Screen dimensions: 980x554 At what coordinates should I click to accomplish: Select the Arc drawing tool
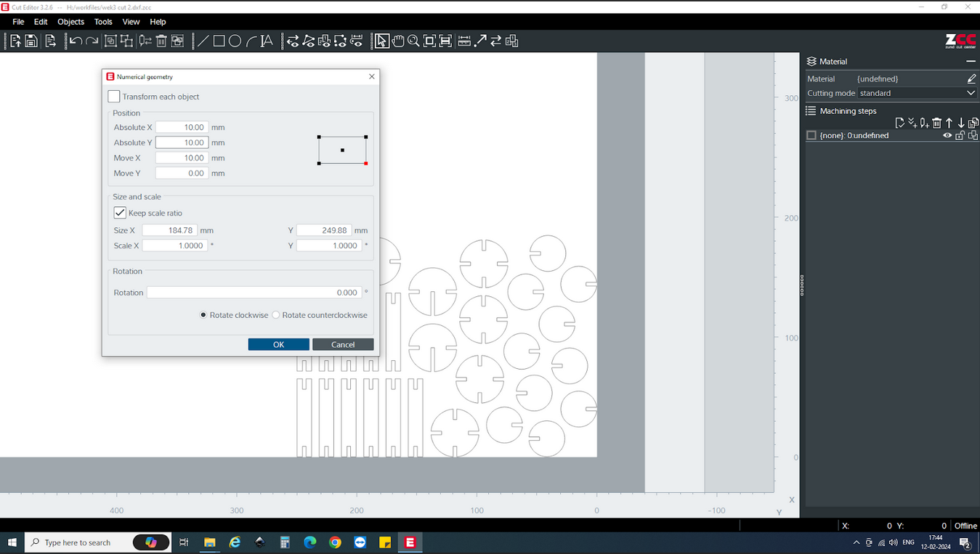point(251,41)
